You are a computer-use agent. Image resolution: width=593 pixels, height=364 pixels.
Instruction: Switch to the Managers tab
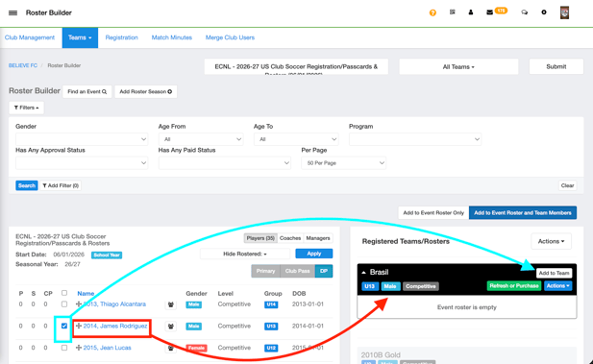click(318, 238)
